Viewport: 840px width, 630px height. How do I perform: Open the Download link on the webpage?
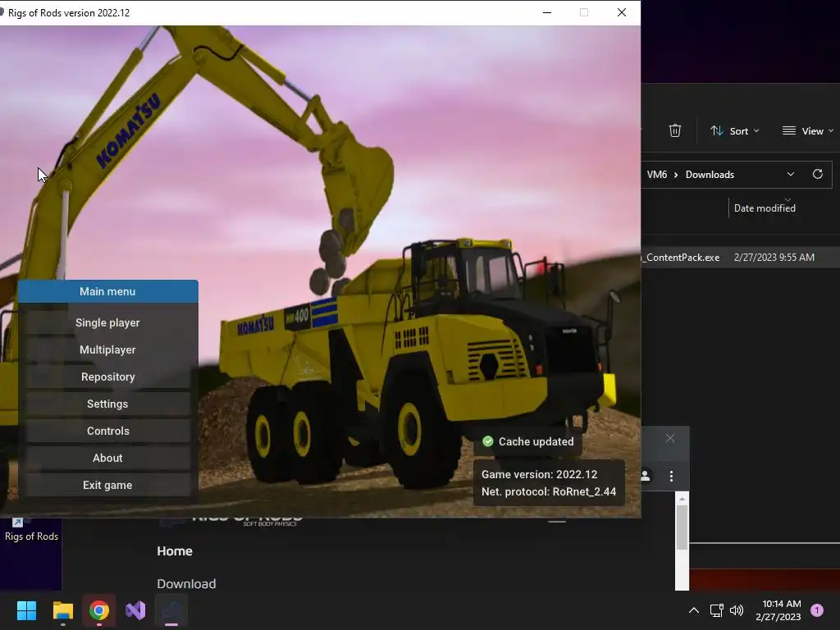(x=186, y=584)
